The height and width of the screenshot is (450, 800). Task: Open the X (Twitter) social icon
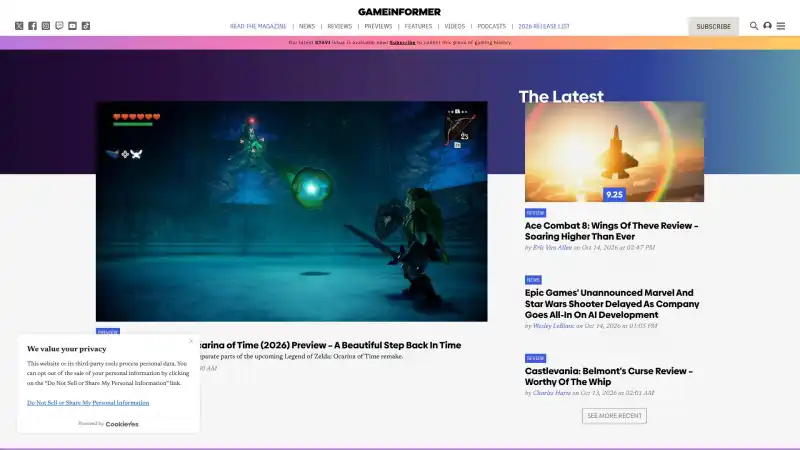19,26
